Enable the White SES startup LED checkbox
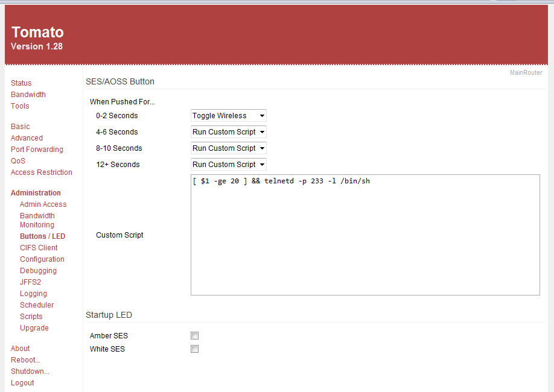Image resolution: width=554 pixels, height=392 pixels. click(195, 349)
